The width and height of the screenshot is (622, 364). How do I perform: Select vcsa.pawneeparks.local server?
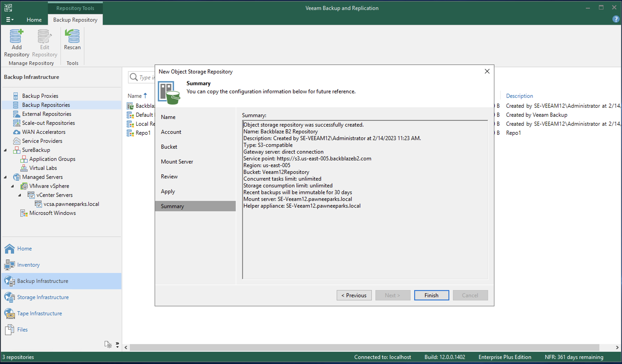[x=71, y=204]
